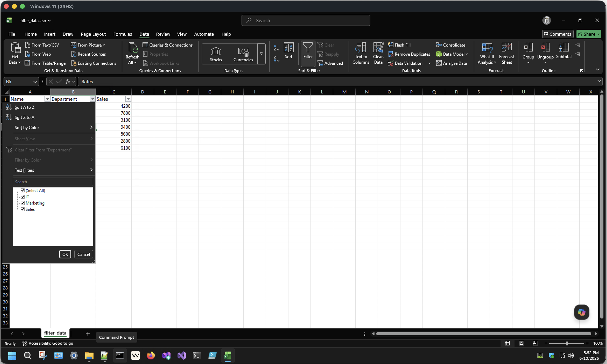Viewport: 607px width, 364px height.
Task: Uncheck the Marketing checkbox
Action: click(23, 203)
